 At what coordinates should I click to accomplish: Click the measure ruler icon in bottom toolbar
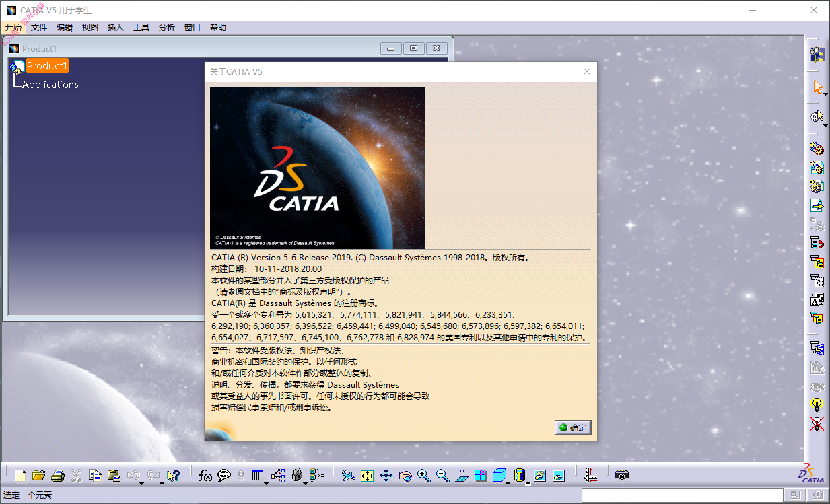pos(590,475)
